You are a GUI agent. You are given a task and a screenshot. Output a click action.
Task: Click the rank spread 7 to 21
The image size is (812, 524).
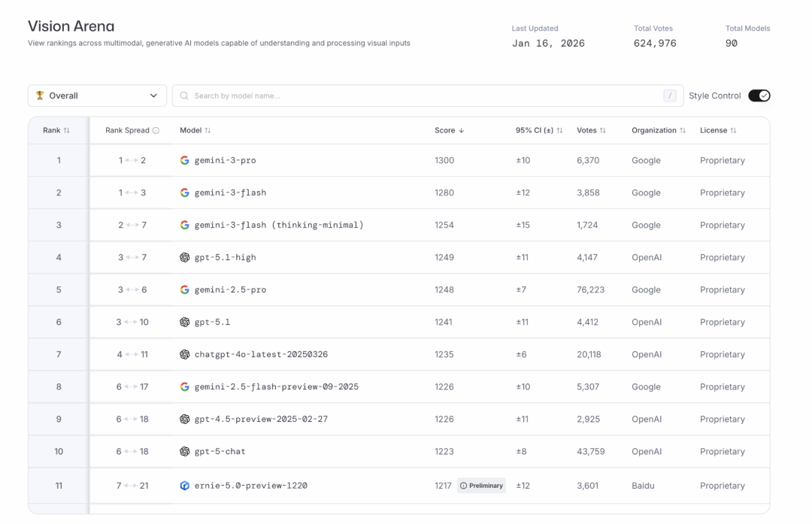[132, 486]
